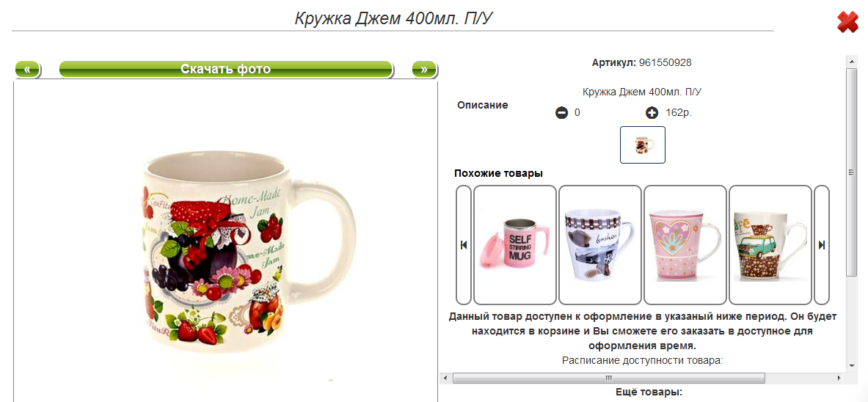Go to next photo with » button

tap(424, 69)
